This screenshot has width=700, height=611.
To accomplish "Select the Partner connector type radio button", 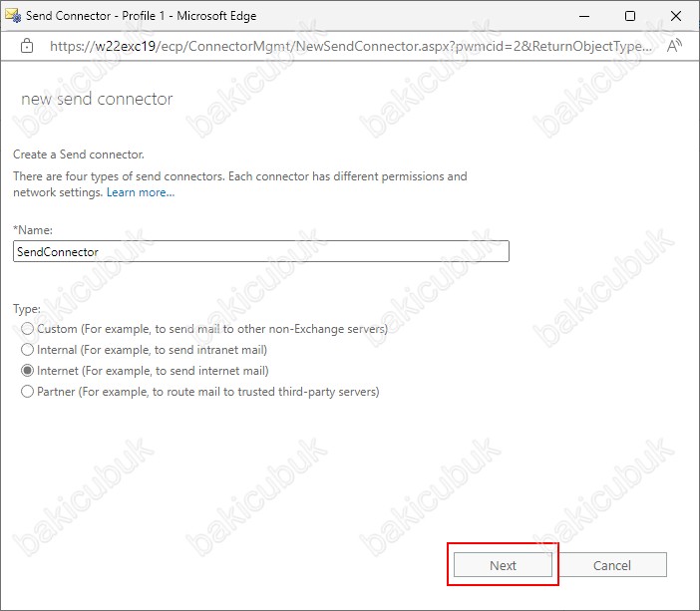I will [27, 392].
